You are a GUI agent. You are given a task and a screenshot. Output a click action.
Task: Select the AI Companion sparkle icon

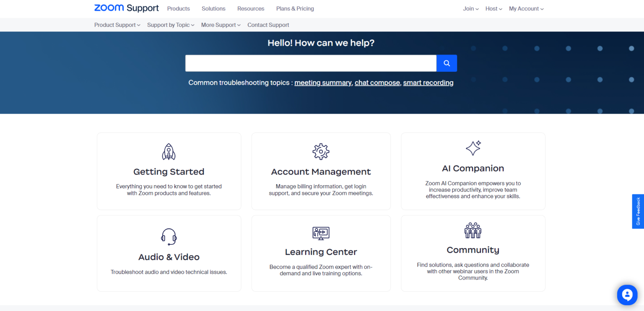[473, 148]
